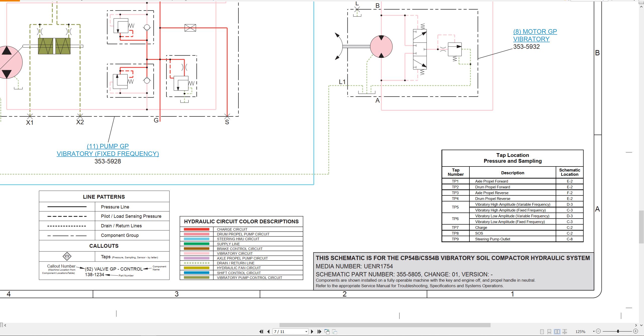The image size is (644, 336).
Task: Click the STEERING HMU CIRCUIT blue swatch
Action: pyautogui.click(x=196, y=239)
